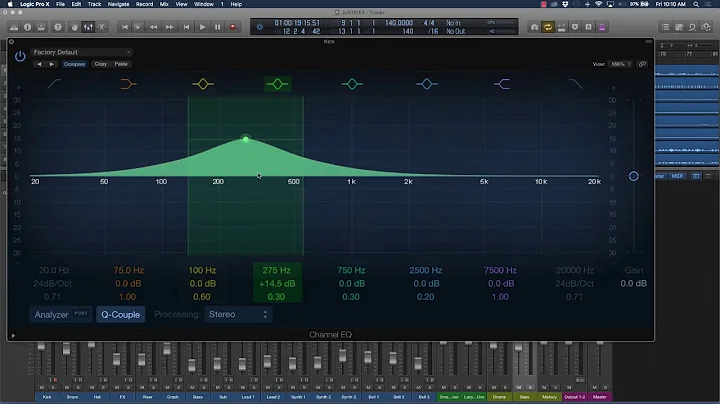Click the Play transport button
720x404 pixels.
pos(202,27)
